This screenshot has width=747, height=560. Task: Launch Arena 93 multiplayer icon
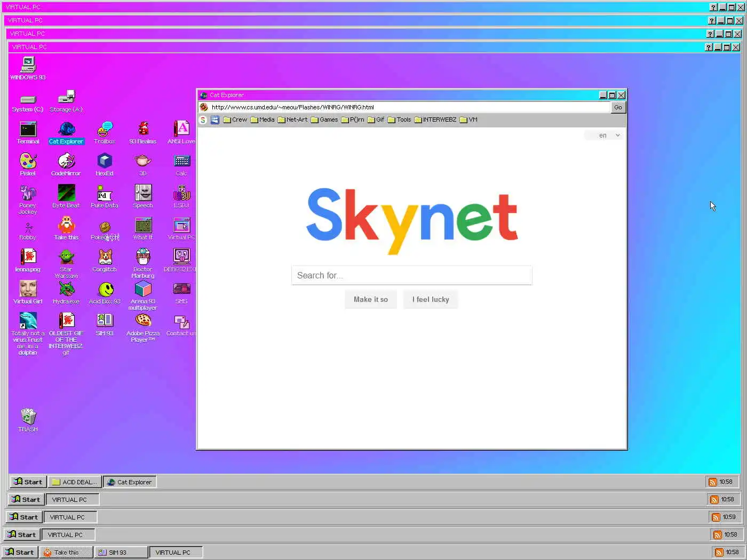tap(143, 296)
